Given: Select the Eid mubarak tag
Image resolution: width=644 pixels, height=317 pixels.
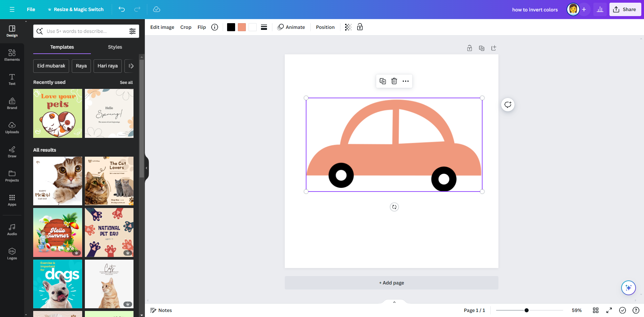Looking at the screenshot, I should [51, 66].
